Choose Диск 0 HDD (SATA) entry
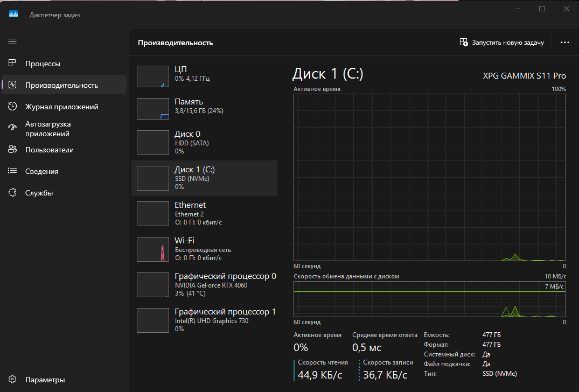Viewport: 579px width, 392px height. click(204, 143)
